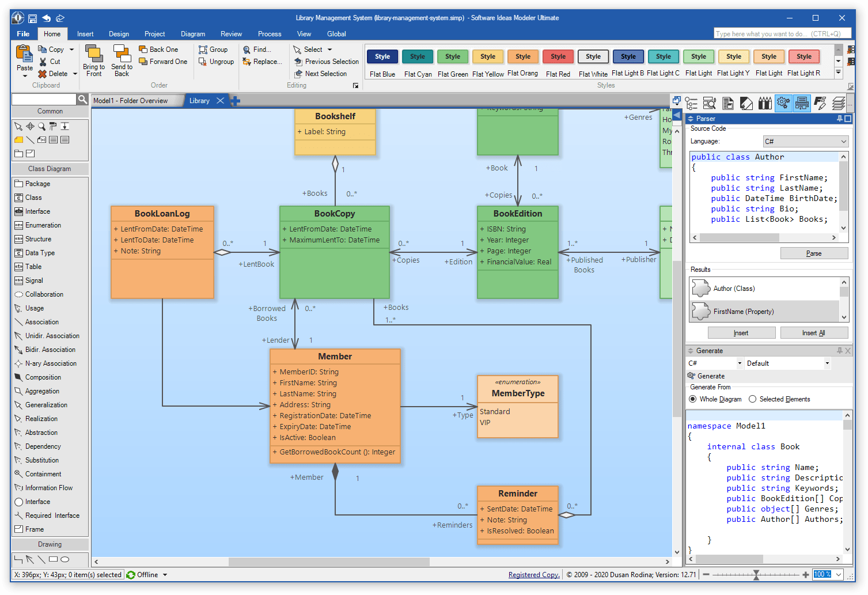Image resolution: width=868 pixels, height=595 pixels.
Task: Open the parser Language C# dropdown
Action: coord(806,141)
